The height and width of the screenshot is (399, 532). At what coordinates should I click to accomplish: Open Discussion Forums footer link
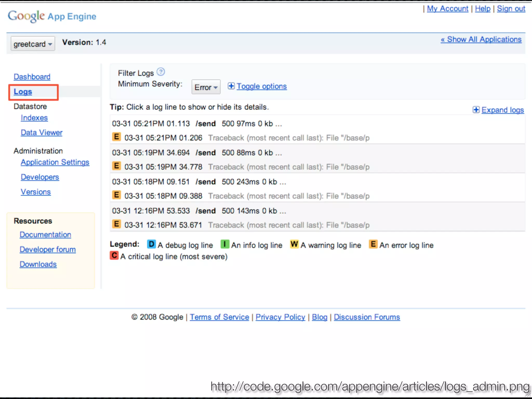point(367,317)
